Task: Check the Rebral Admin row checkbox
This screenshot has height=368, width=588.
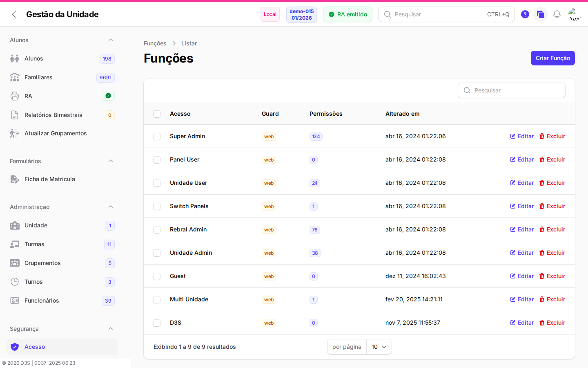Action: [x=157, y=230]
